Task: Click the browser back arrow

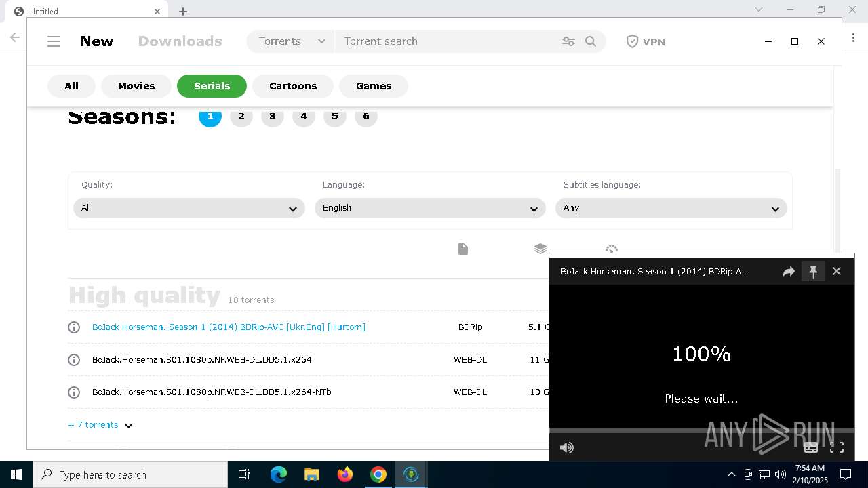Action: [x=15, y=37]
